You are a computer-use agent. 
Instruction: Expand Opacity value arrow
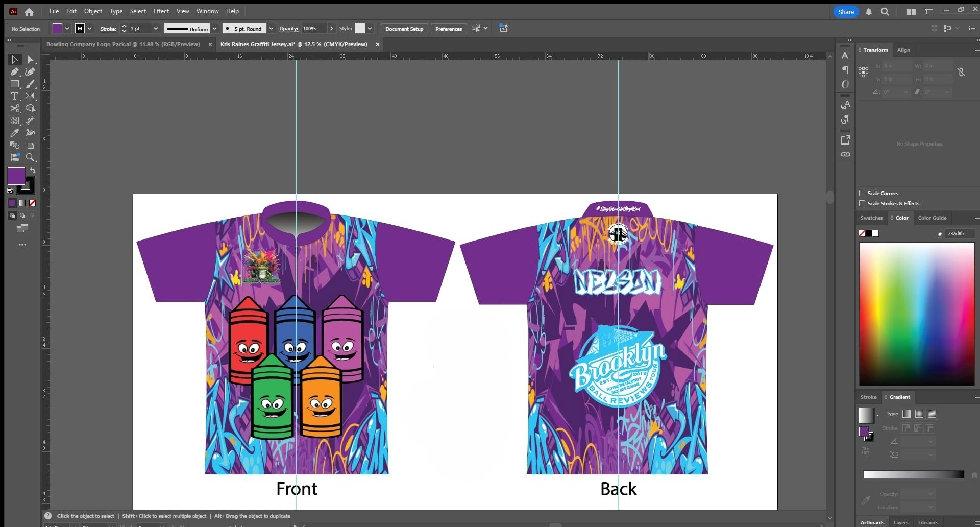(332, 29)
